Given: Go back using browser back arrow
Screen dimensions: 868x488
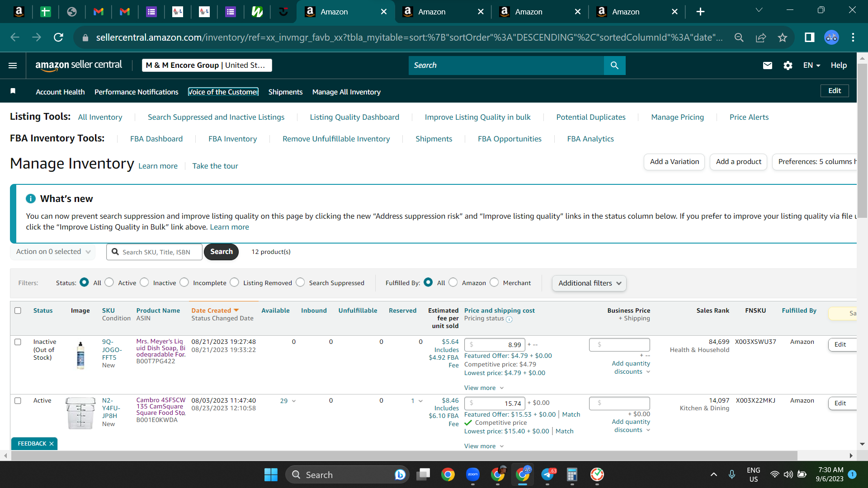Looking at the screenshot, I should click(15, 38).
